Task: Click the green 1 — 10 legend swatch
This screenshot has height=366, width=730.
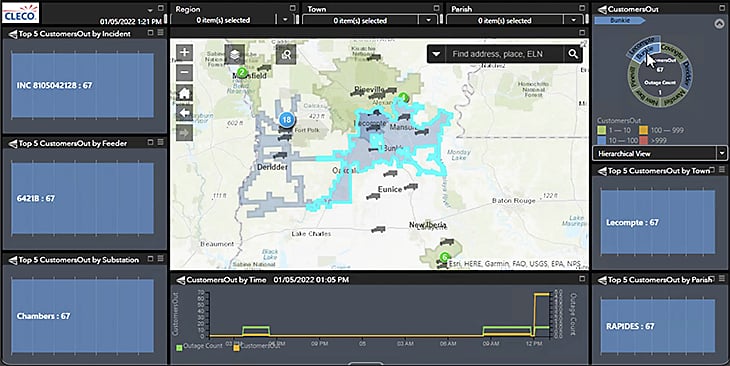Action: coord(602,130)
